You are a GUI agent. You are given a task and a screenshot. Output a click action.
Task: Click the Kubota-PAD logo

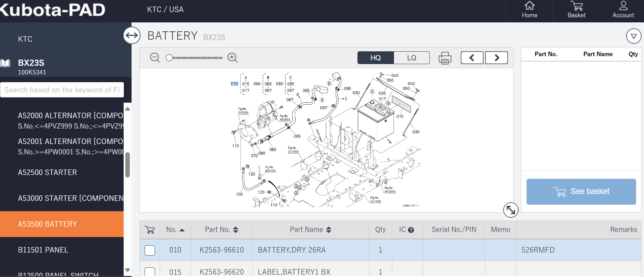coord(52,10)
